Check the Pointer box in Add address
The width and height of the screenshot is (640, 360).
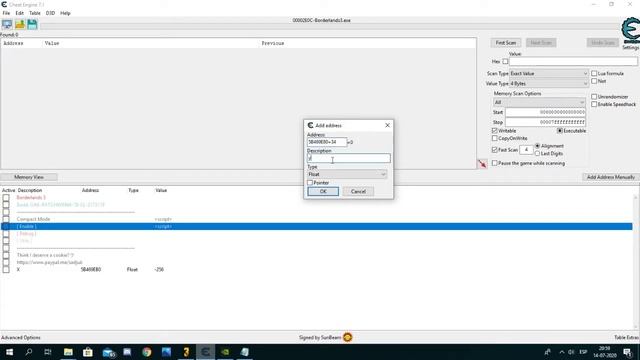coord(310,182)
